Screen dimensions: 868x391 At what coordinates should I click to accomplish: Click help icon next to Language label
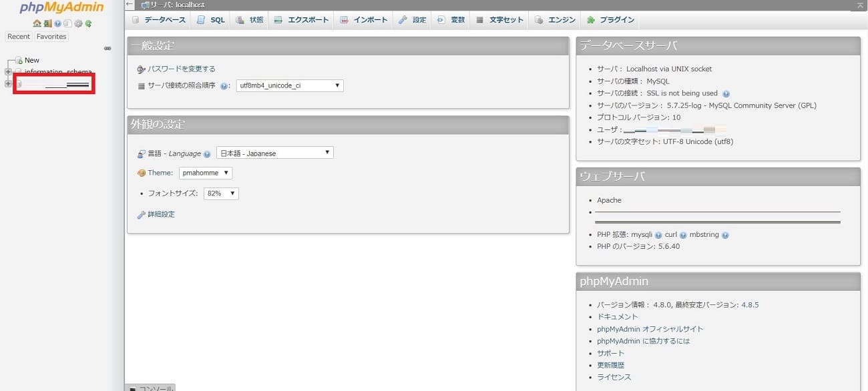(207, 154)
